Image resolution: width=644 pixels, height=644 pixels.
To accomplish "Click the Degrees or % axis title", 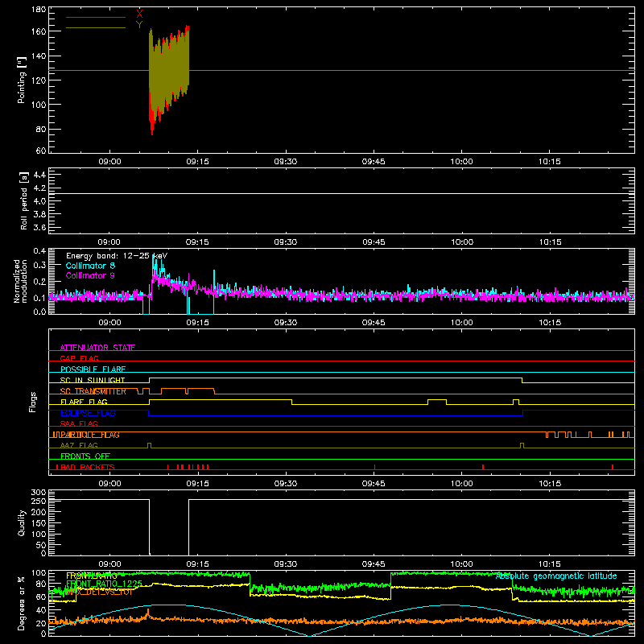I will coord(22,604).
